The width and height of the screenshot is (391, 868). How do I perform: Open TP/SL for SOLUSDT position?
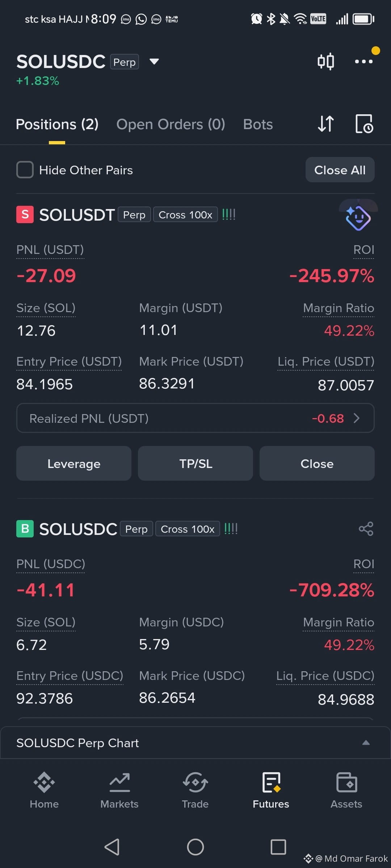coord(195,463)
